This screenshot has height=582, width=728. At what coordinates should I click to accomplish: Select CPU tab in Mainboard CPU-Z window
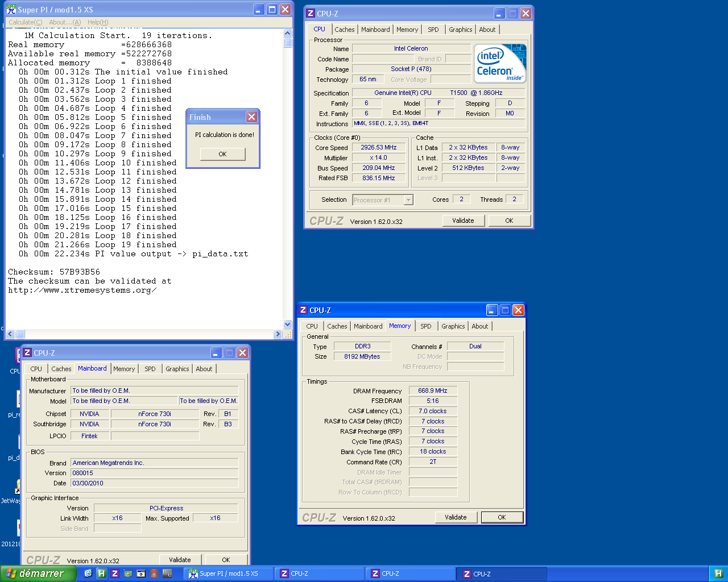point(36,369)
